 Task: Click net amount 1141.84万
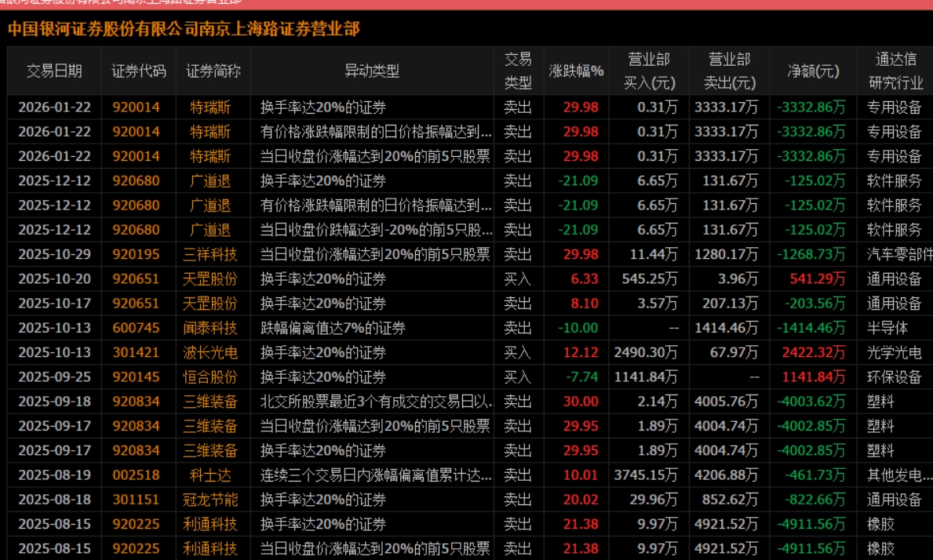tap(814, 377)
